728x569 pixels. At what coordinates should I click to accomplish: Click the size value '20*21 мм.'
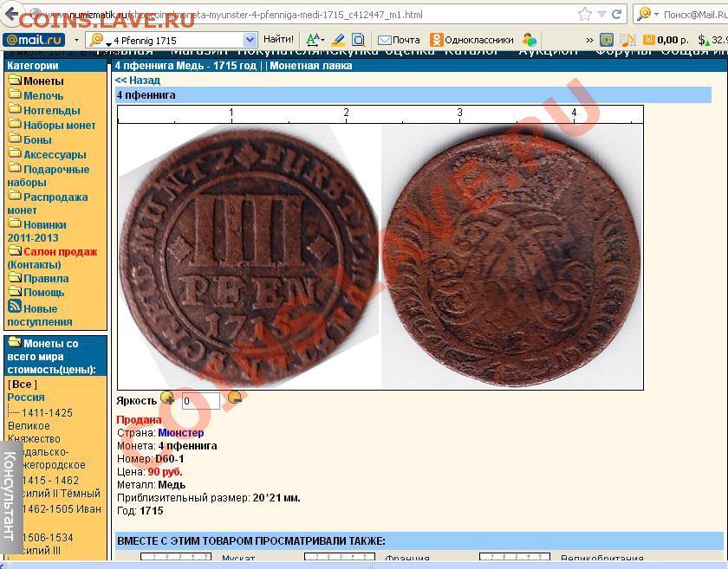[276, 498]
